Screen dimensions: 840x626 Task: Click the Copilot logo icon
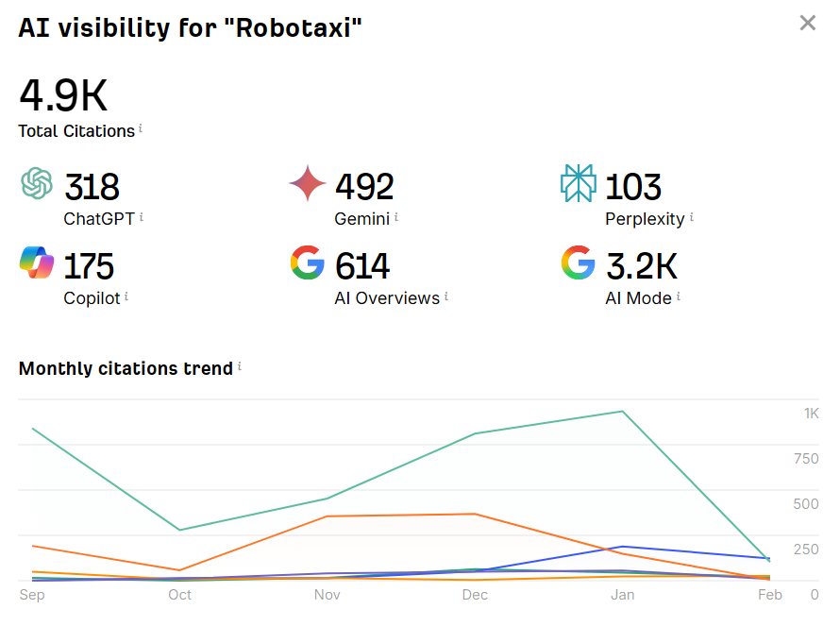(x=37, y=262)
